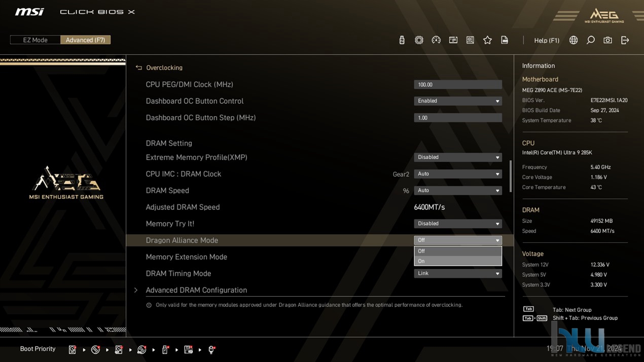
Task: Open the M-Flash USB stick icon
Action: pos(402,40)
